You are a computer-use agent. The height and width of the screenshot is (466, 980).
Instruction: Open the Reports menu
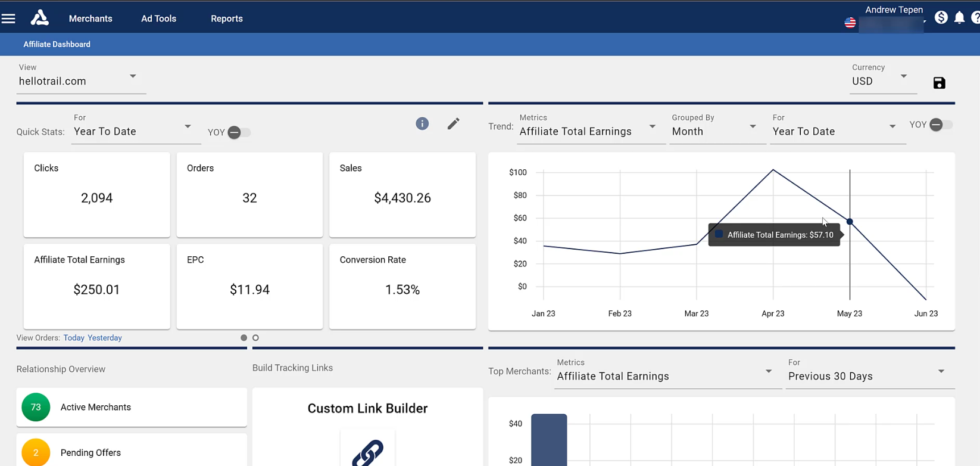pos(227,18)
